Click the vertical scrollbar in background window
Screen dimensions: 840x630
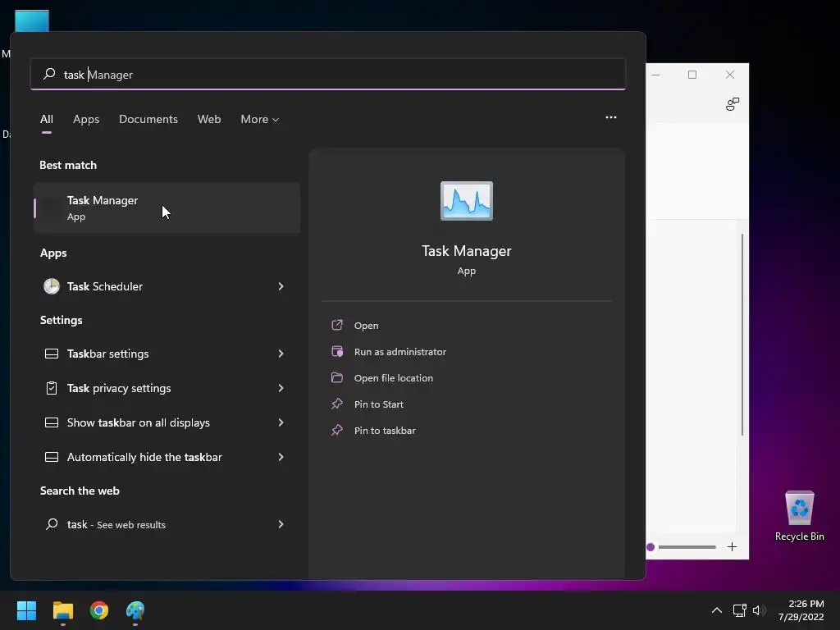pyautogui.click(x=742, y=335)
